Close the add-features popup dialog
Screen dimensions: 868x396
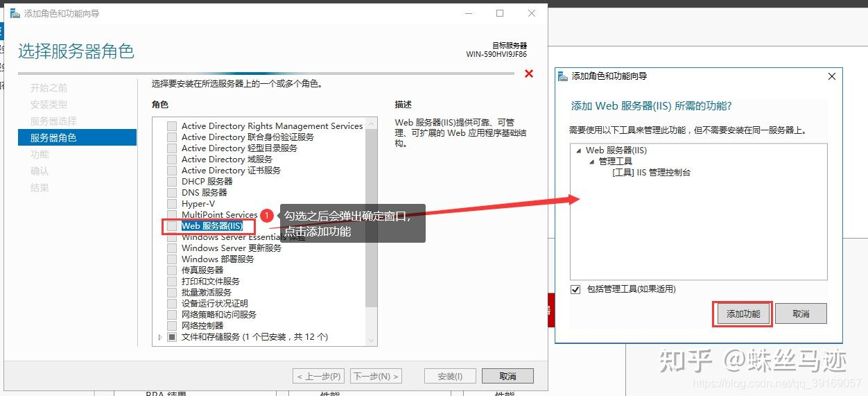click(x=832, y=76)
